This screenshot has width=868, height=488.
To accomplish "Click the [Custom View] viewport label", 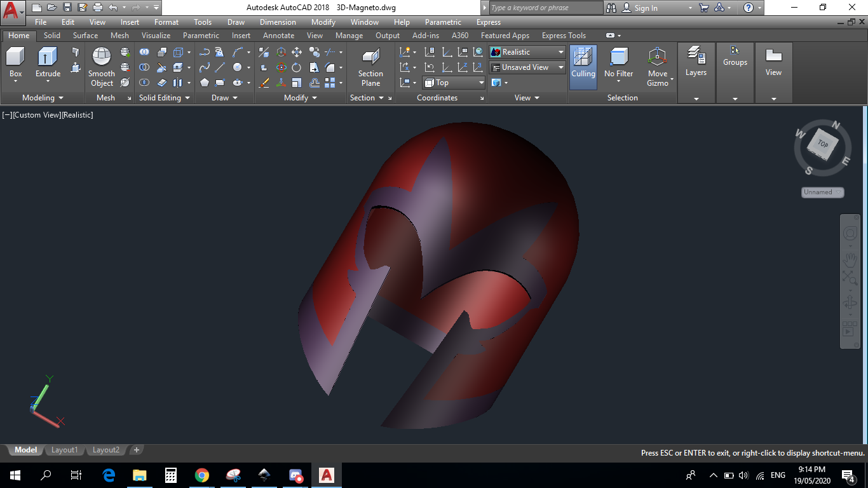I will pos(37,115).
